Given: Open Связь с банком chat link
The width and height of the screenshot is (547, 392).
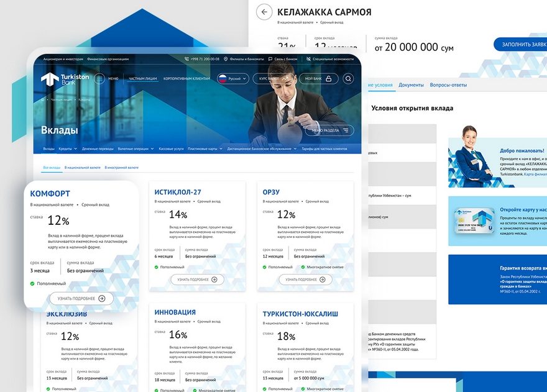Looking at the screenshot, I should 283,59.
